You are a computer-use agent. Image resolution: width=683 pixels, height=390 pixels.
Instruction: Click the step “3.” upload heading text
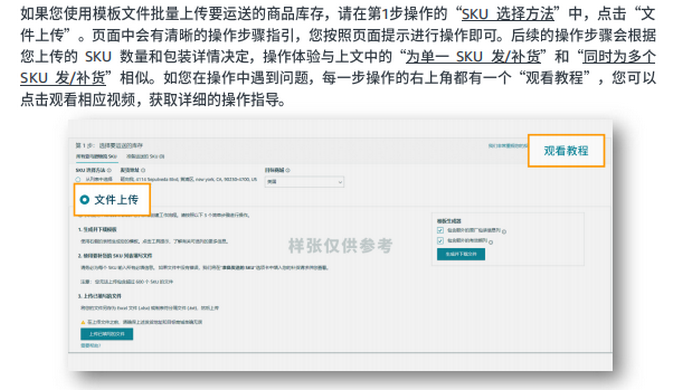[100, 296]
